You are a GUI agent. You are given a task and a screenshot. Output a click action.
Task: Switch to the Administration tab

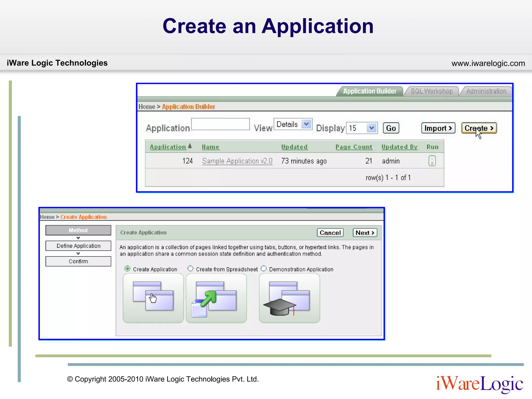click(x=486, y=91)
